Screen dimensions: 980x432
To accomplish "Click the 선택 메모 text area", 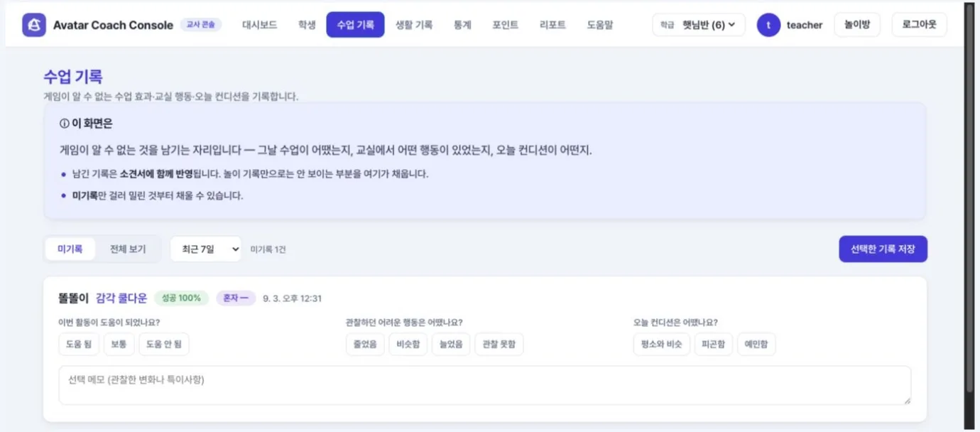I will (484, 385).
